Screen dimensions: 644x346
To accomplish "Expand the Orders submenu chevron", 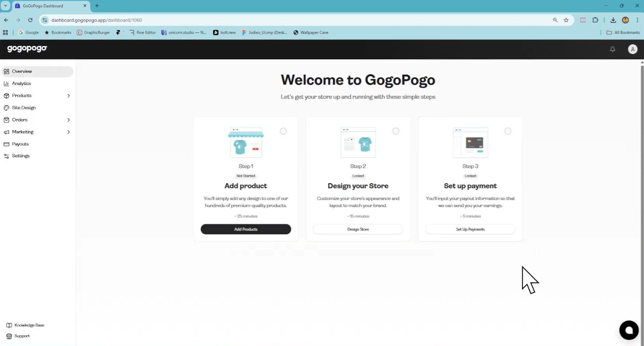I will [68, 120].
